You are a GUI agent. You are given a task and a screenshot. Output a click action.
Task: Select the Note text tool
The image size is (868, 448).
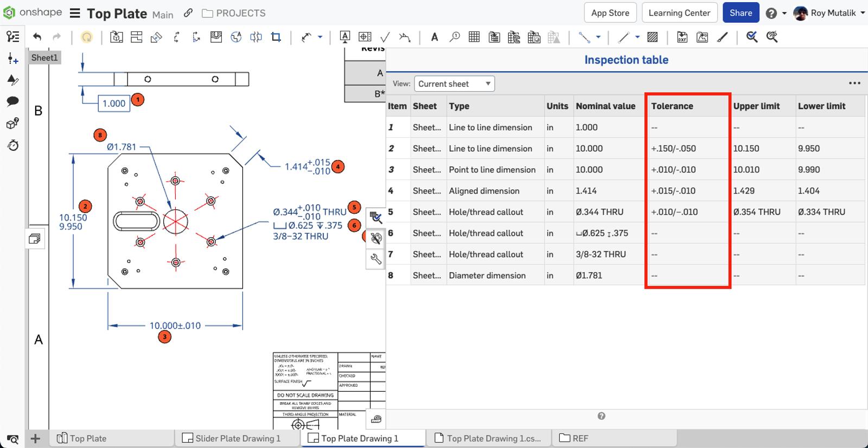tap(434, 37)
